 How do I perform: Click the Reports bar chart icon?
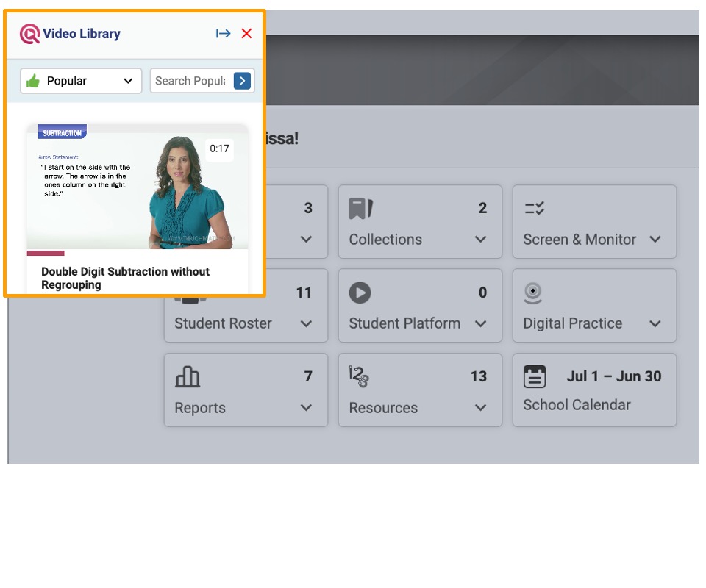tap(188, 376)
